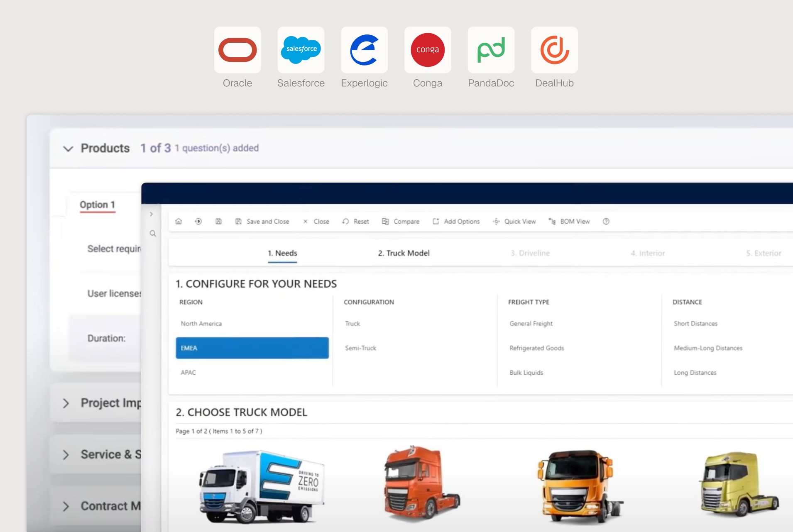Click the Add Options button label
The height and width of the screenshot is (532, 793).
click(x=462, y=222)
